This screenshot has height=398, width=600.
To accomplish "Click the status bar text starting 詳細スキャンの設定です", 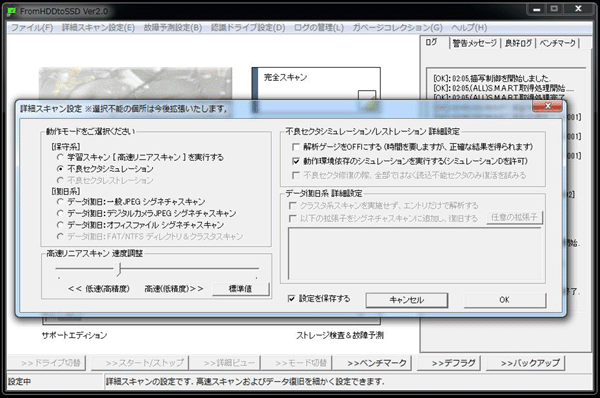I will tap(245, 382).
